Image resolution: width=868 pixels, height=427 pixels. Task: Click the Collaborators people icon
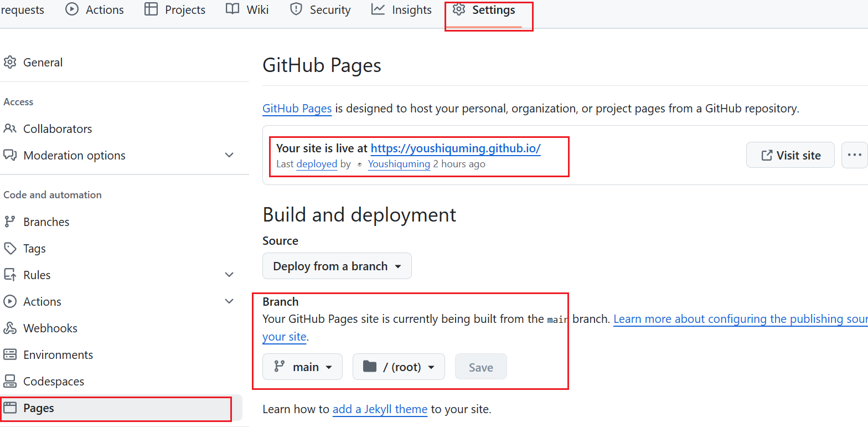click(10, 128)
